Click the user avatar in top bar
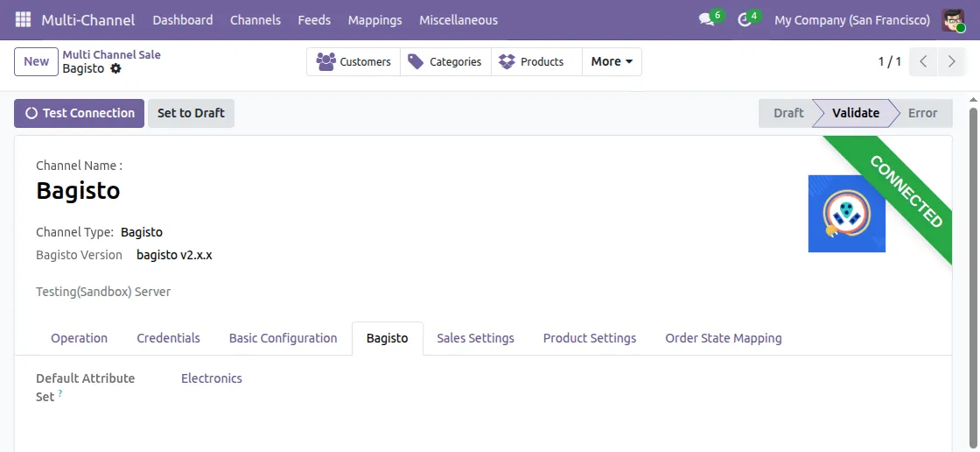Image resolution: width=980 pixels, height=452 pixels. [953, 20]
